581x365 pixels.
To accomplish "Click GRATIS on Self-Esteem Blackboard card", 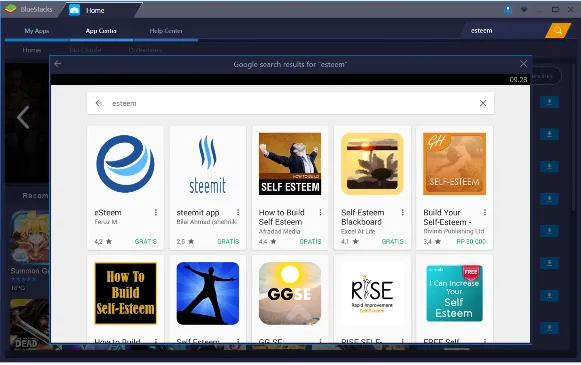I will 392,242.
